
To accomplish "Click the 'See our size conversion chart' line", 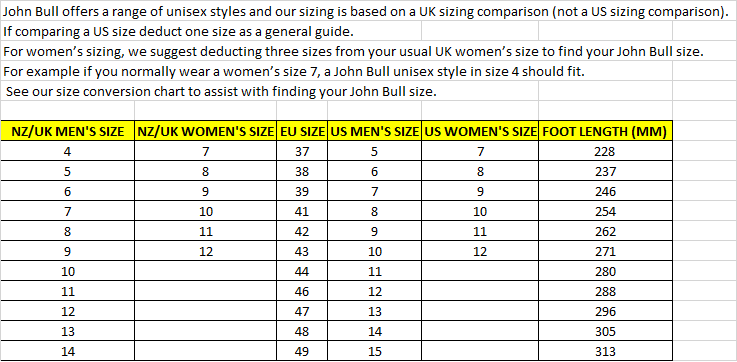I will [x=221, y=92].
